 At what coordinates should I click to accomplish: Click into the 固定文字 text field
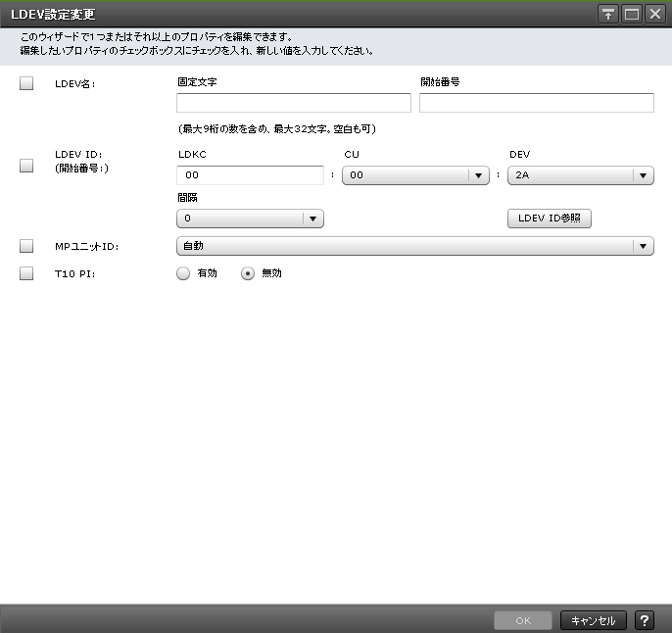(x=293, y=104)
